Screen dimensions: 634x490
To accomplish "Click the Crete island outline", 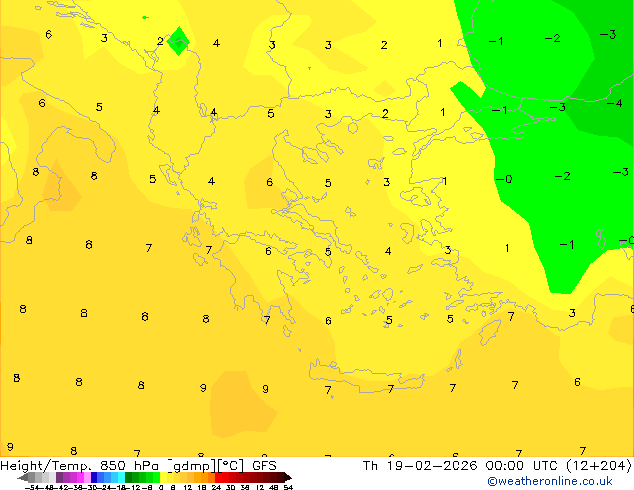I will pos(367,376).
